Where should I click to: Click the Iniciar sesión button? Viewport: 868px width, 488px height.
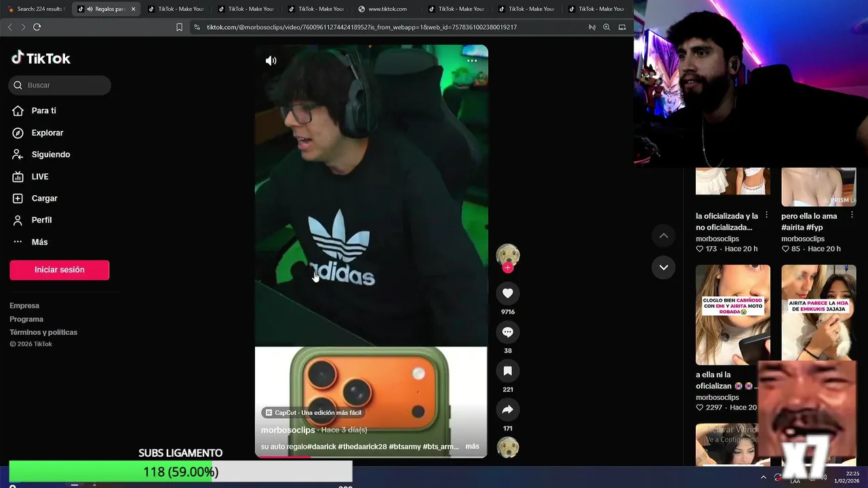click(60, 270)
